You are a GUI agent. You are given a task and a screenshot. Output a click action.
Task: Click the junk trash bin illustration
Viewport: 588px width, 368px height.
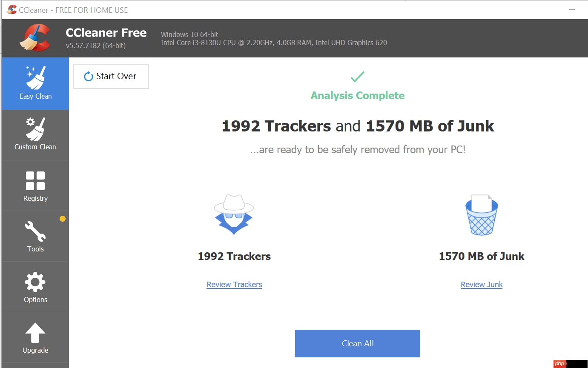tap(482, 215)
